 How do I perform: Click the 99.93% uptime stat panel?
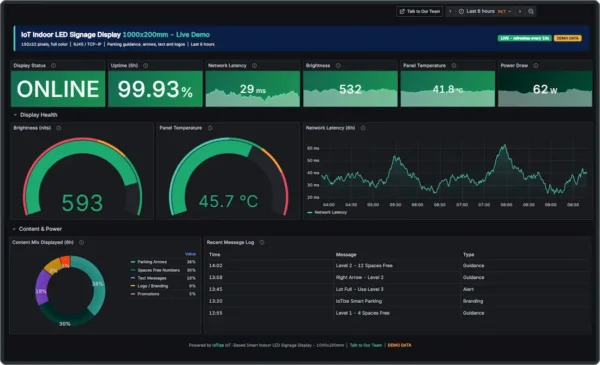(155, 89)
